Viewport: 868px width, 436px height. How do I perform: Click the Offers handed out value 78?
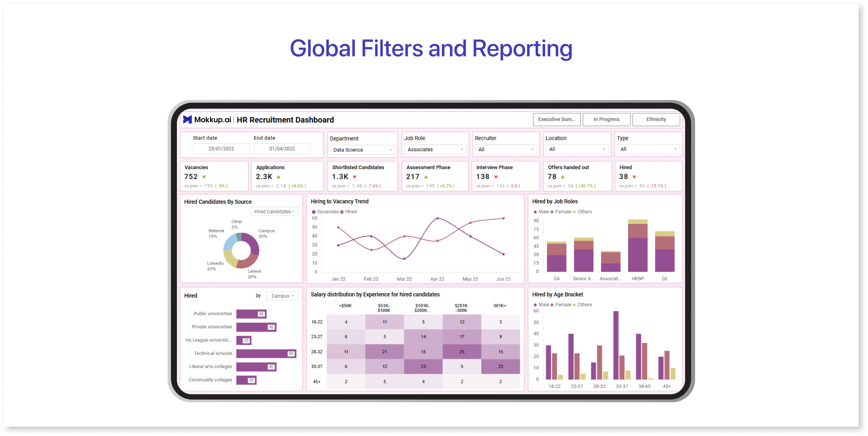[x=552, y=177]
